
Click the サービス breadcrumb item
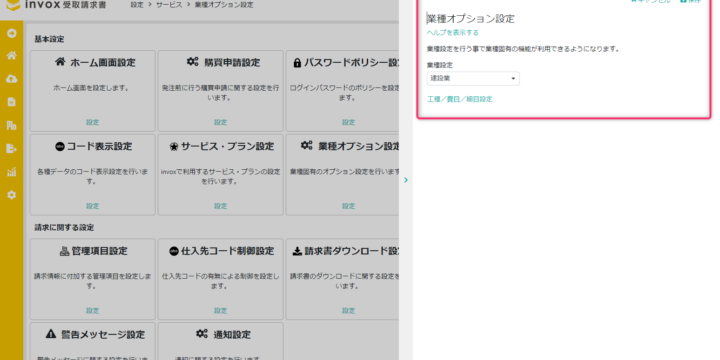pyautogui.click(x=169, y=5)
